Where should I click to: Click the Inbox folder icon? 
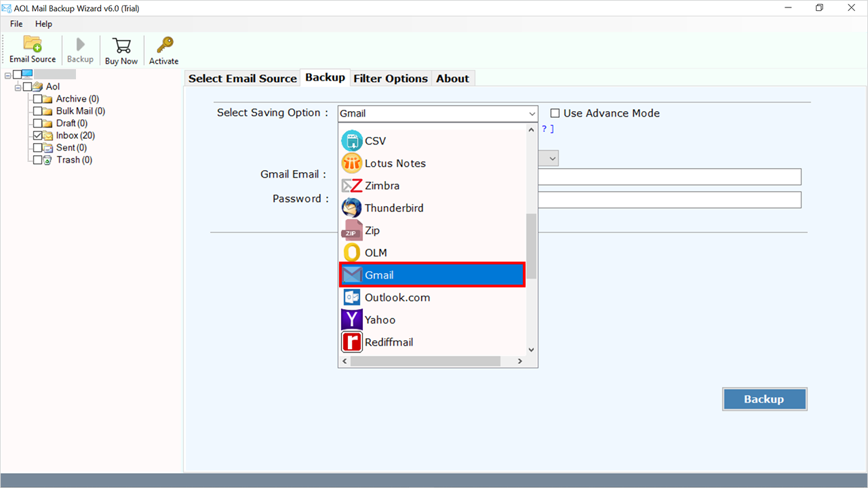(x=47, y=136)
